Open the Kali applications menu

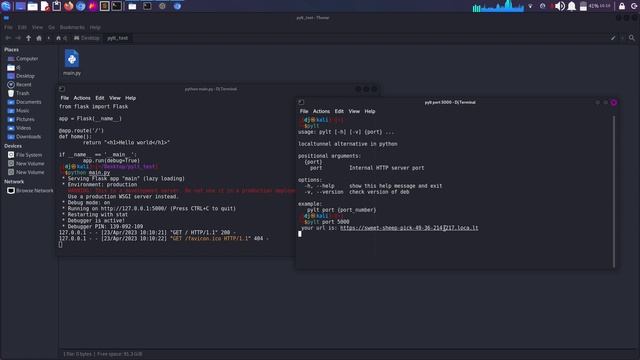tap(6, 6)
